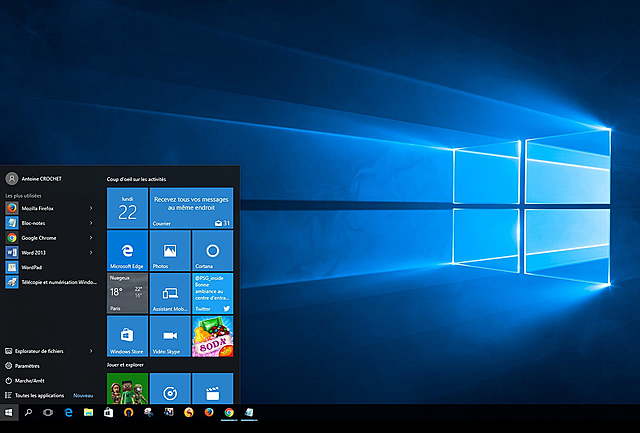Click Jouer et explorer group heading
This screenshot has width=640, height=433.
(x=125, y=365)
